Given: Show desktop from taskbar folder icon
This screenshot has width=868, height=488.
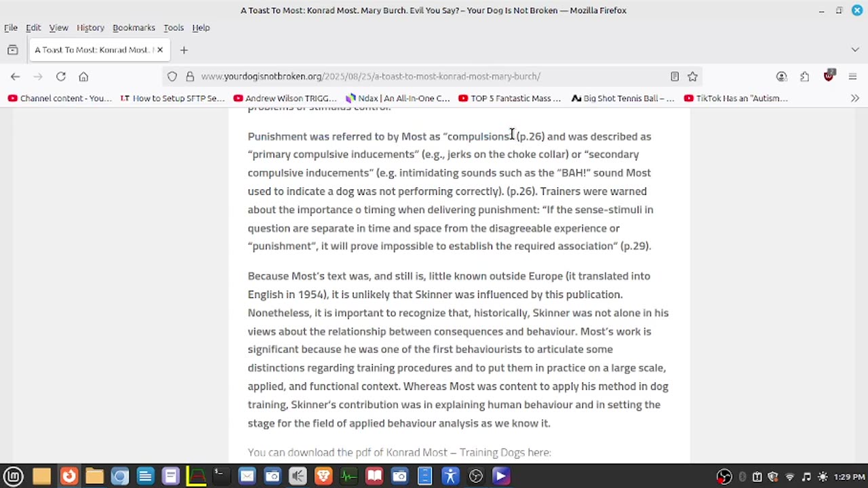Looking at the screenshot, I should pyautogui.click(x=41, y=476).
